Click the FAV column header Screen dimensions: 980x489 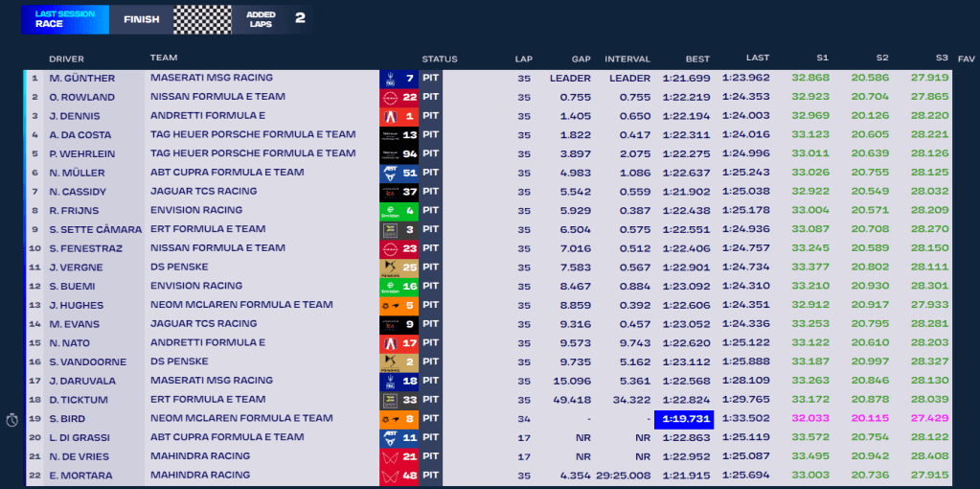966,59
